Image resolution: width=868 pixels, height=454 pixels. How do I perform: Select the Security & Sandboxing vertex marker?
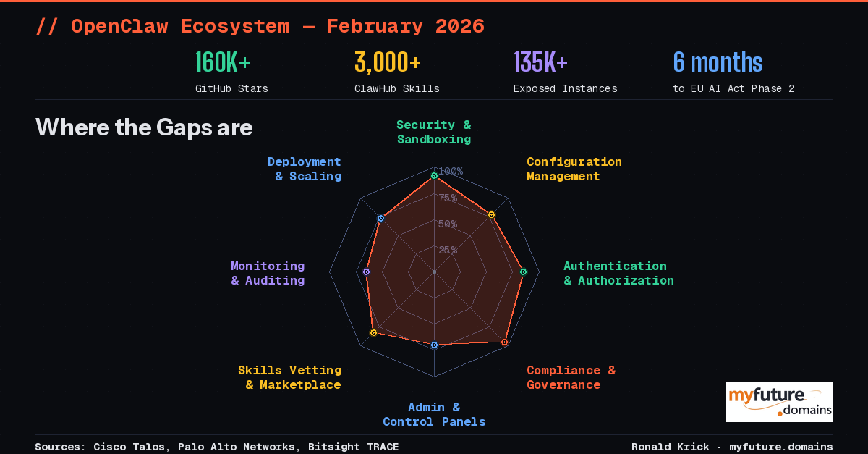click(434, 174)
